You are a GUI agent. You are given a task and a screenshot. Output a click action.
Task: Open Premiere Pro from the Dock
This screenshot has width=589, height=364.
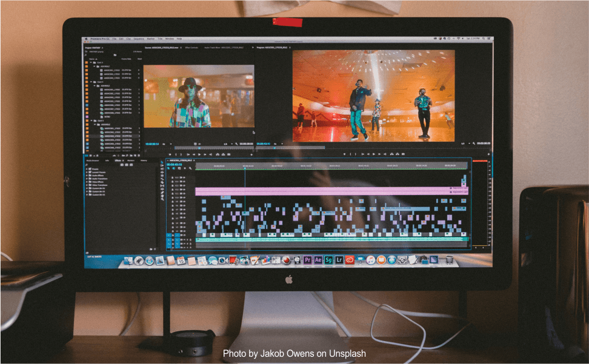308,260
